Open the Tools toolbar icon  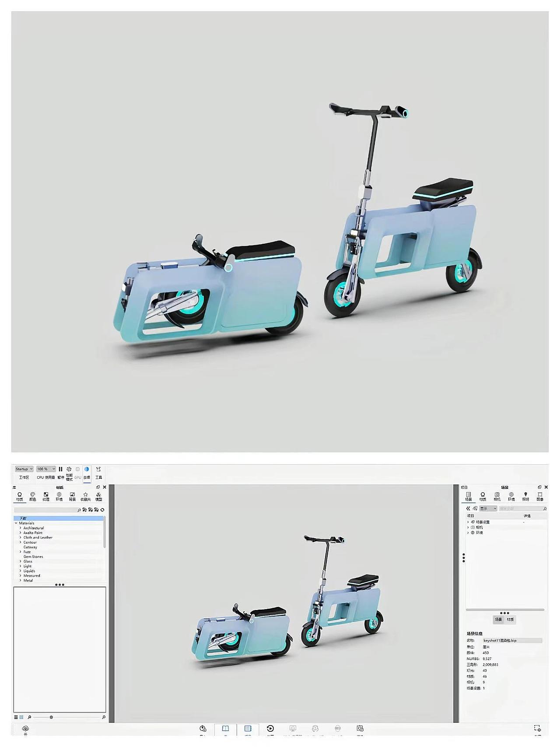pyautogui.click(x=98, y=469)
